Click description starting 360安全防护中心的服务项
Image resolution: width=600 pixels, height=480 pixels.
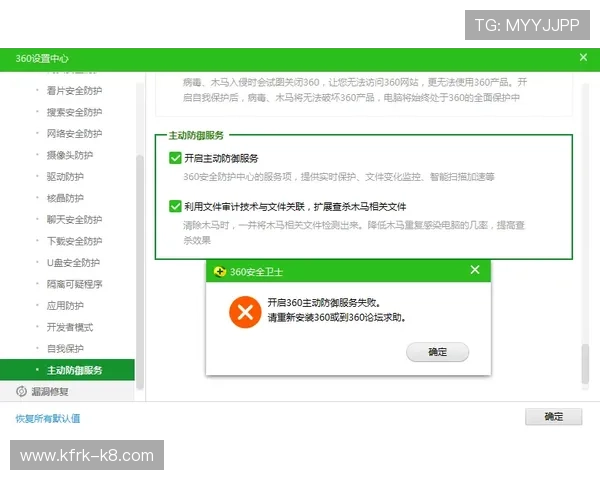click(339, 177)
